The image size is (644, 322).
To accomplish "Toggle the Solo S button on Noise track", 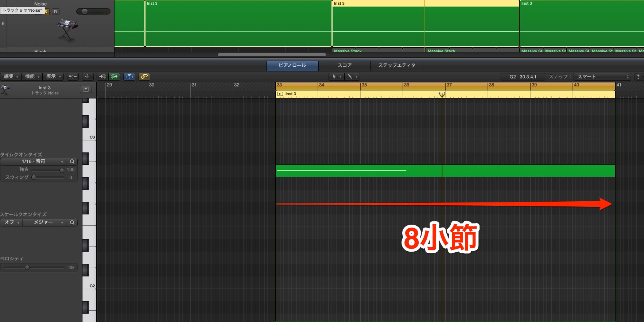I will click(46, 12).
